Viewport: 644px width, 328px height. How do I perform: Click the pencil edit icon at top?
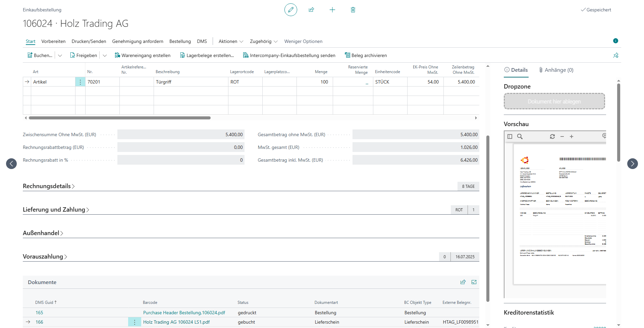pyautogui.click(x=291, y=10)
